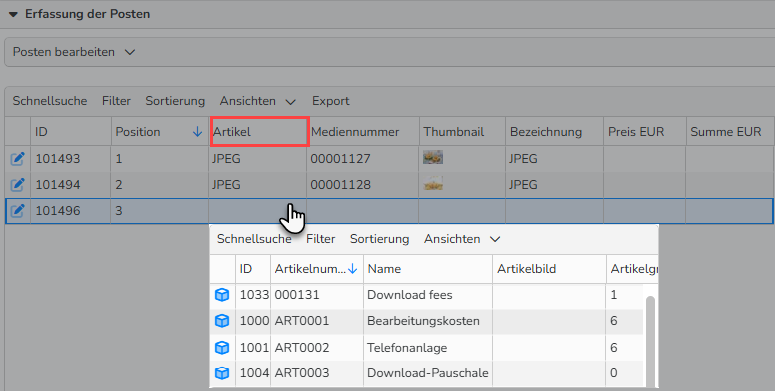Open Sortierung in main toolbar
The image size is (775, 391).
point(175,101)
